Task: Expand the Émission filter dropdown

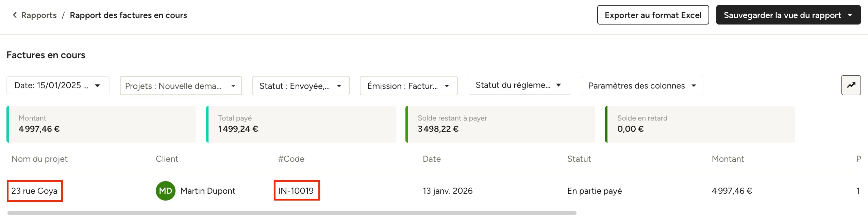Action: click(x=408, y=86)
